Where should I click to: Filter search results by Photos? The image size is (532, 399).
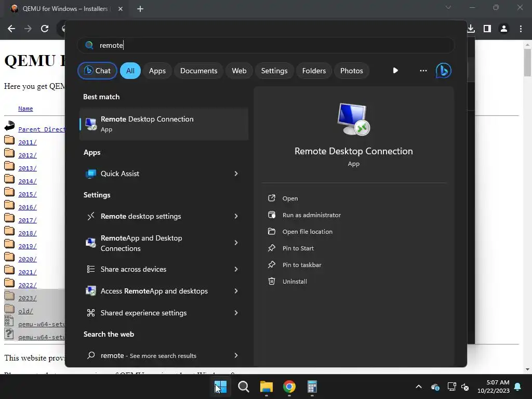(x=352, y=71)
